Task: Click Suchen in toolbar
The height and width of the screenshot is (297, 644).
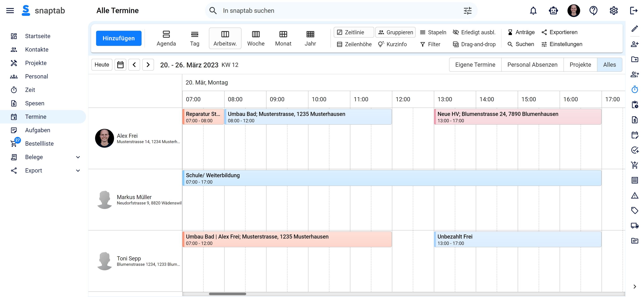Action: [x=521, y=44]
